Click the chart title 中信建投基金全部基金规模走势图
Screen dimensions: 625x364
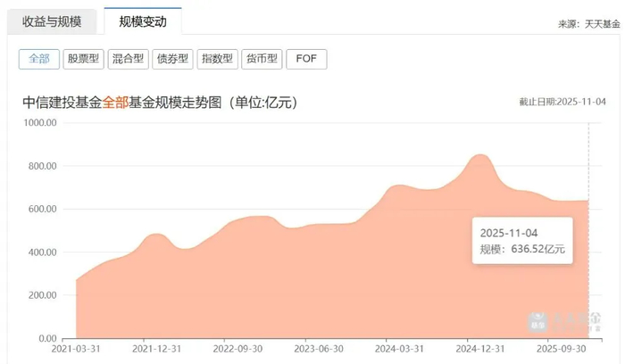tap(160, 103)
